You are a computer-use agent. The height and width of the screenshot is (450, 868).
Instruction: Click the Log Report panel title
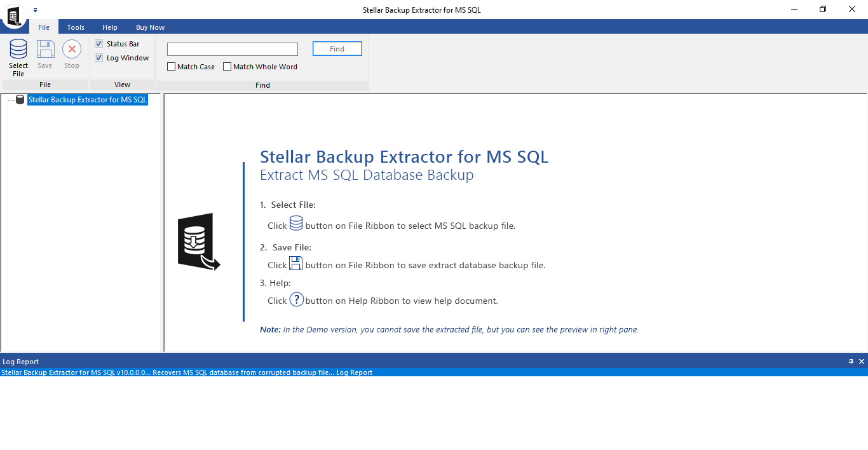[21, 362]
